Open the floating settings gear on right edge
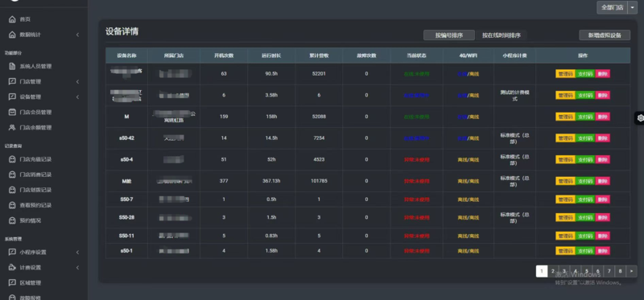 [640, 118]
